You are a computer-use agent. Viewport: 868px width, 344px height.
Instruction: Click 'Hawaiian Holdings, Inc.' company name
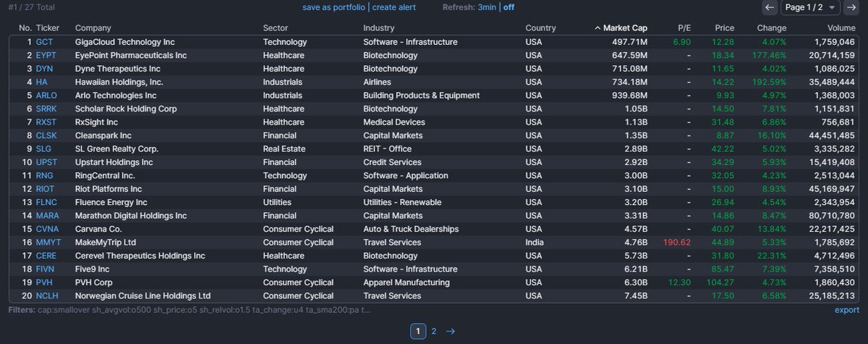(x=119, y=82)
